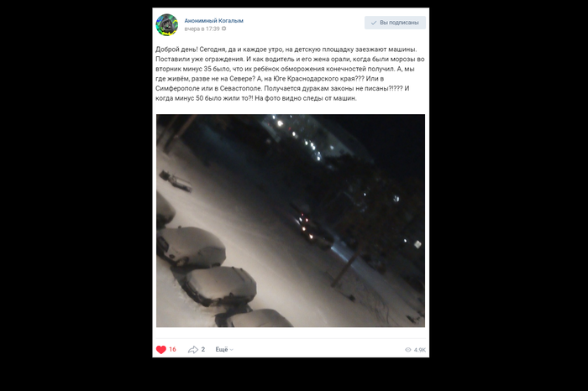Toggle subscription with Вы подписаны button
Screen dimensions: 588x391
395,23
